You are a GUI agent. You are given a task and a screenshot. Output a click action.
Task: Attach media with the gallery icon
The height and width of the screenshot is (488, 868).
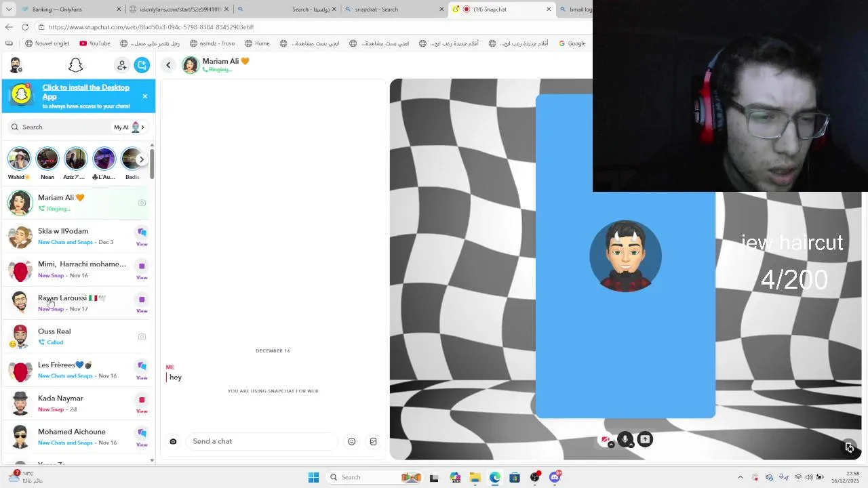click(x=373, y=441)
